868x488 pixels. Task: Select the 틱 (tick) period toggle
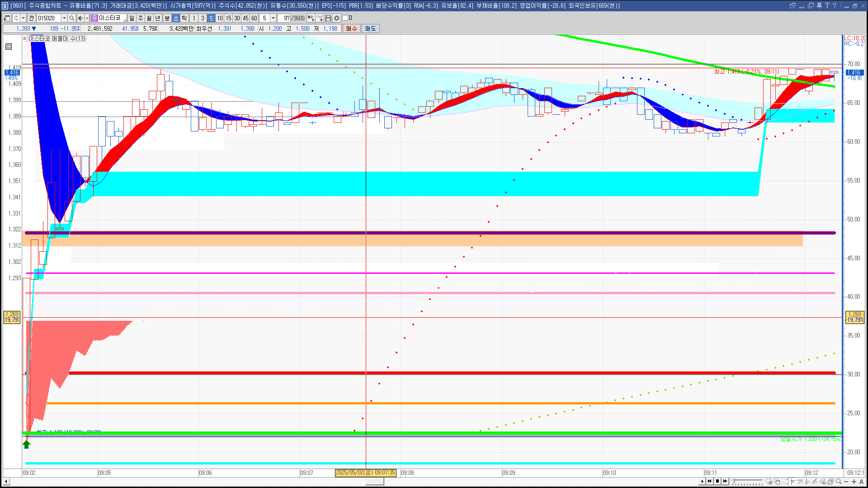pyautogui.click(x=184, y=18)
